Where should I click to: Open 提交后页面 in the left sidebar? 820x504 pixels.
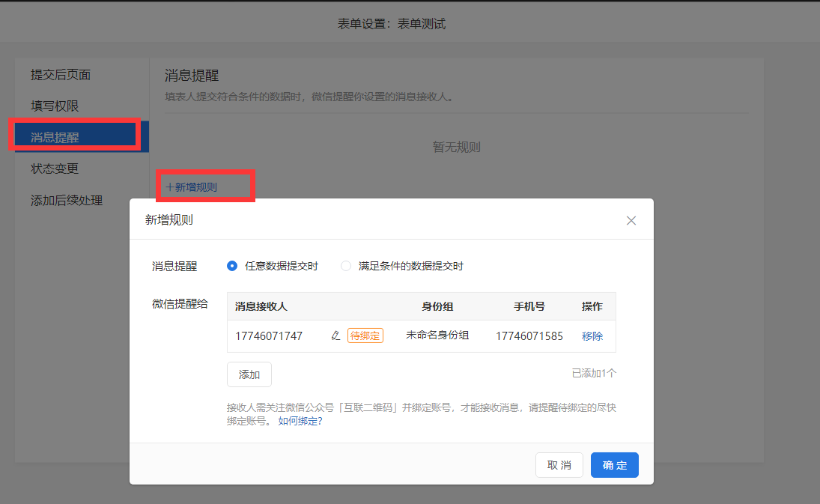tap(61, 75)
